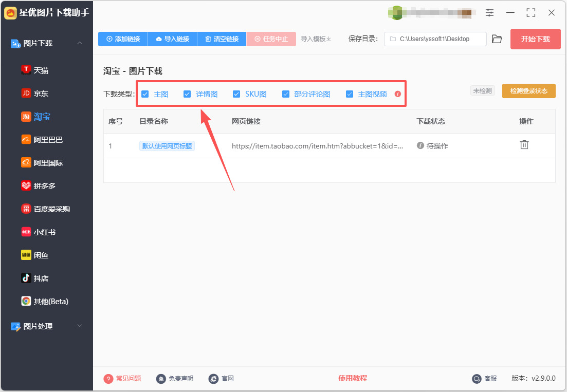Open the 小红书 sidebar entry
This screenshot has width=567, height=392.
pos(39,232)
